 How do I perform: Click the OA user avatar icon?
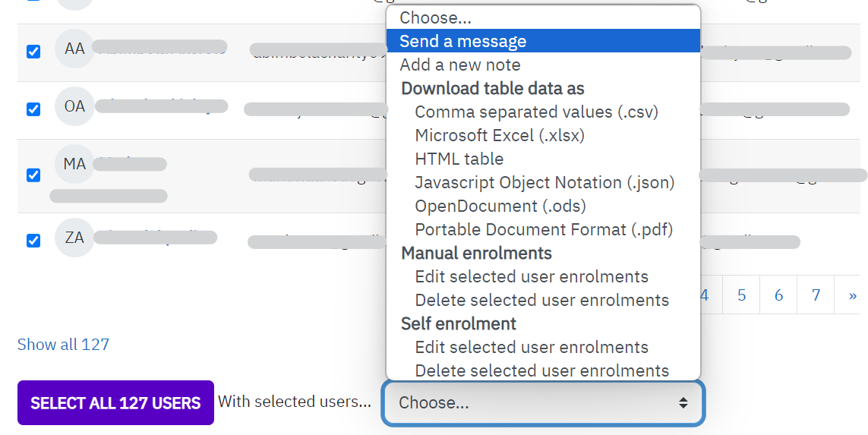coord(74,106)
